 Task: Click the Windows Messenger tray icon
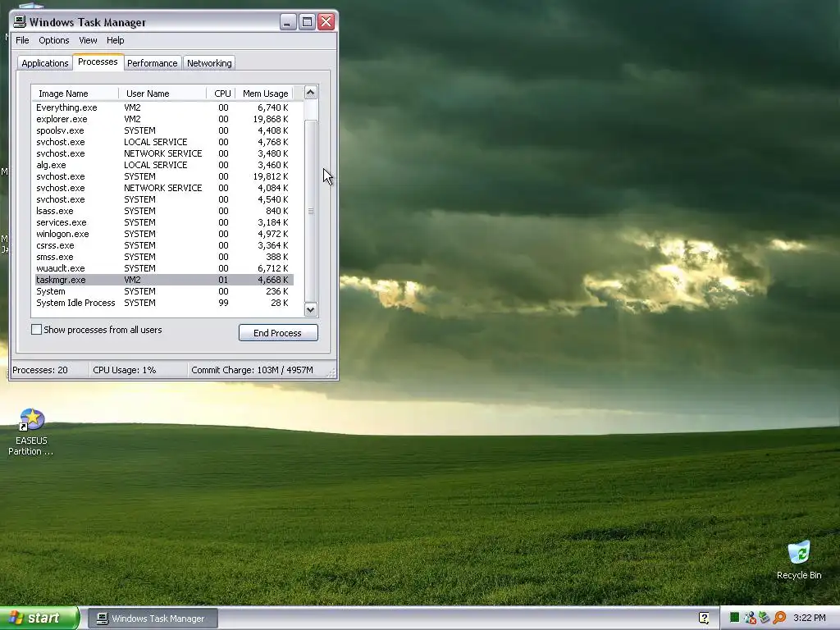pos(750,618)
